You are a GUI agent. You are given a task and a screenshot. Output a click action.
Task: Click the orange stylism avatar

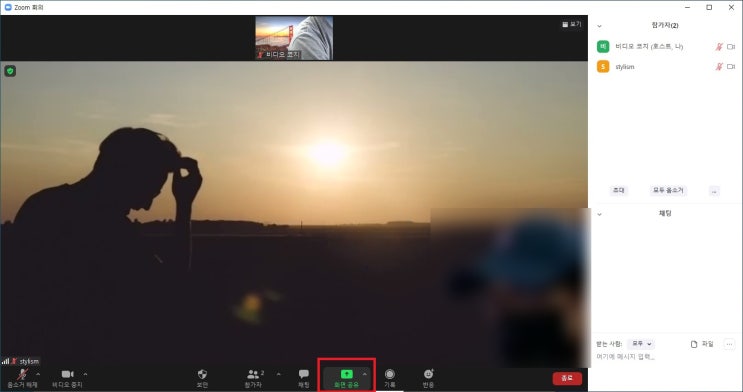tap(603, 67)
